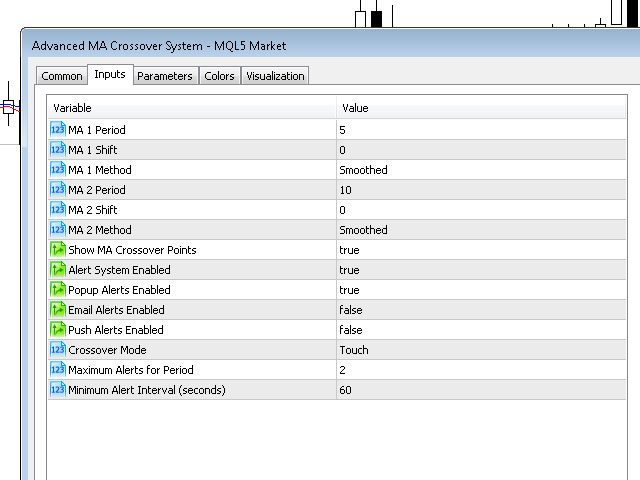Click the integer icon beside Crossover Mode
640x480 pixels.
coord(58,349)
